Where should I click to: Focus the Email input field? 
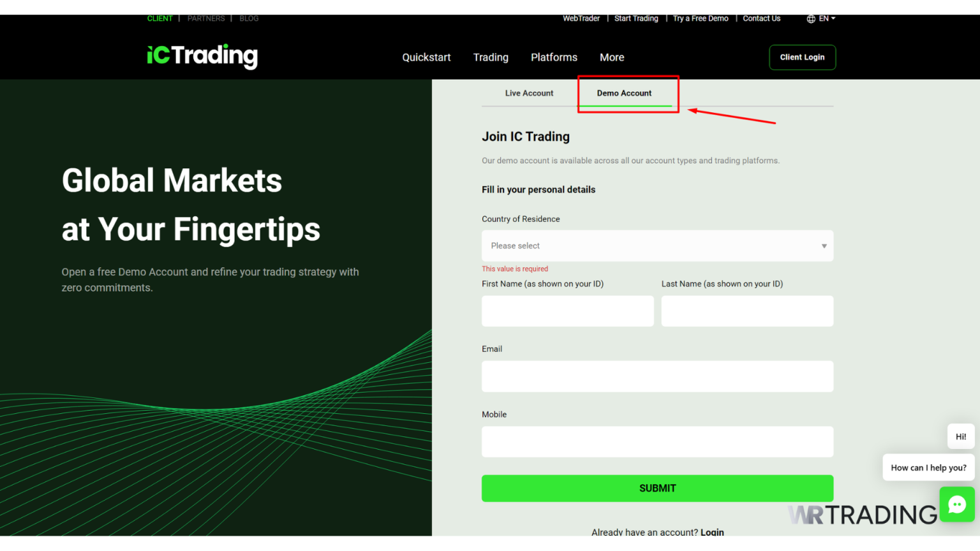coord(657,376)
